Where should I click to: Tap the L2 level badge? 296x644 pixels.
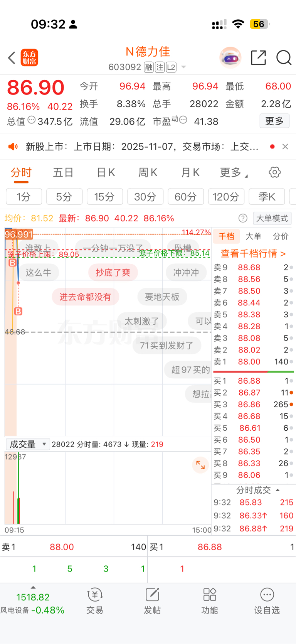tap(171, 67)
